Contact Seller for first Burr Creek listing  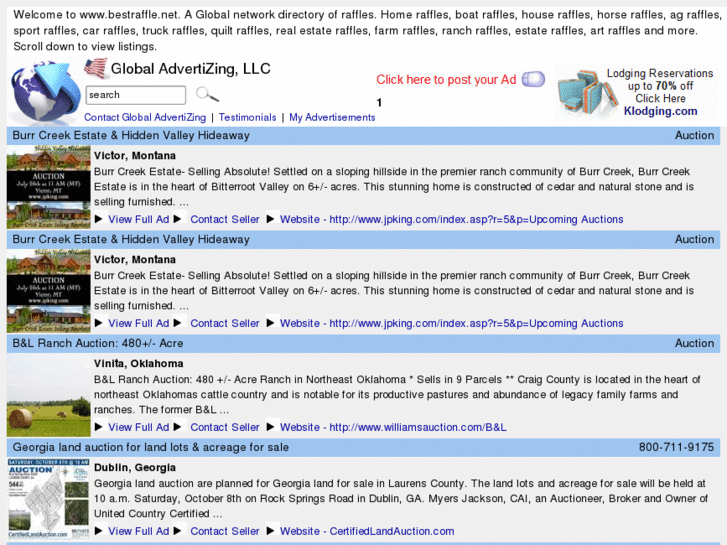pyautogui.click(x=225, y=219)
